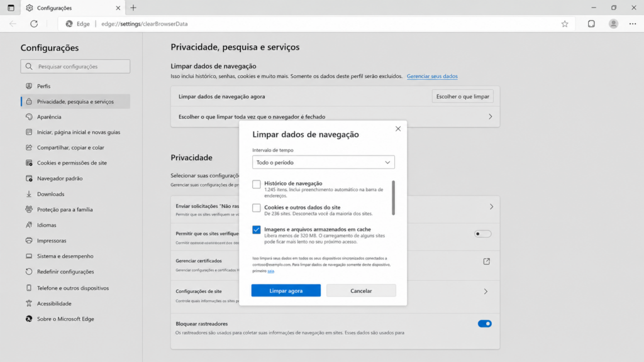The height and width of the screenshot is (362, 644).
Task: Open tab actions menu icon at top-left
Action: pos(11,8)
